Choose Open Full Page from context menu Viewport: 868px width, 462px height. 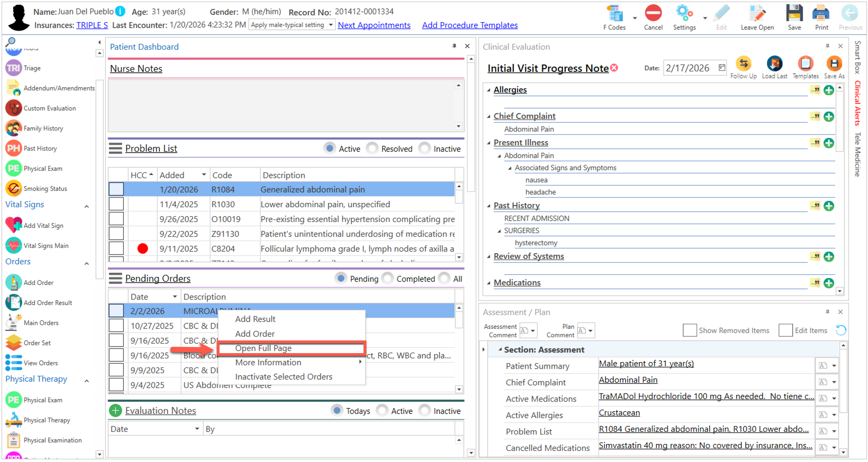263,348
